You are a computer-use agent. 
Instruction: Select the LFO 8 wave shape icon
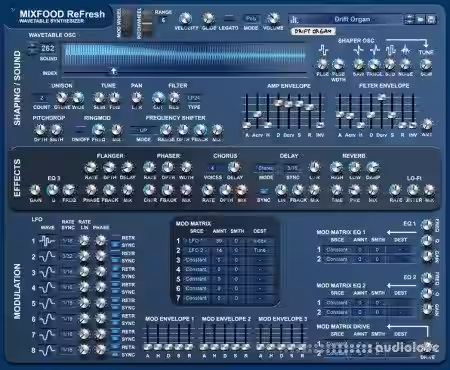coord(47,350)
